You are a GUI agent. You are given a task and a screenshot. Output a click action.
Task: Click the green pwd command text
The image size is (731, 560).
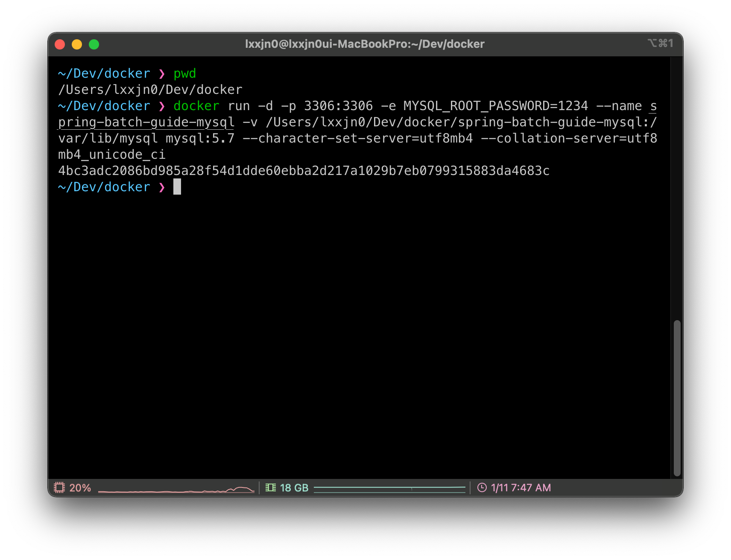click(x=185, y=73)
